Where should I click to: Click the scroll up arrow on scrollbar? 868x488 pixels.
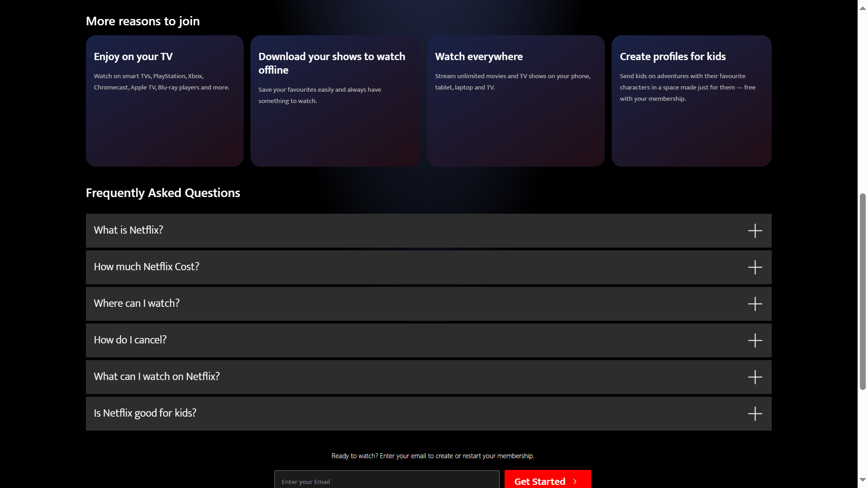point(863,8)
